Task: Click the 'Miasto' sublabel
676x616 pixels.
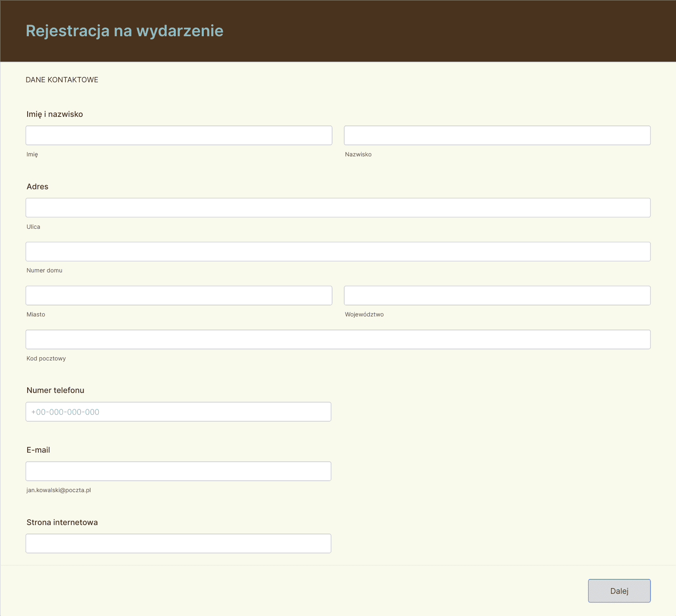Action: pyautogui.click(x=36, y=314)
